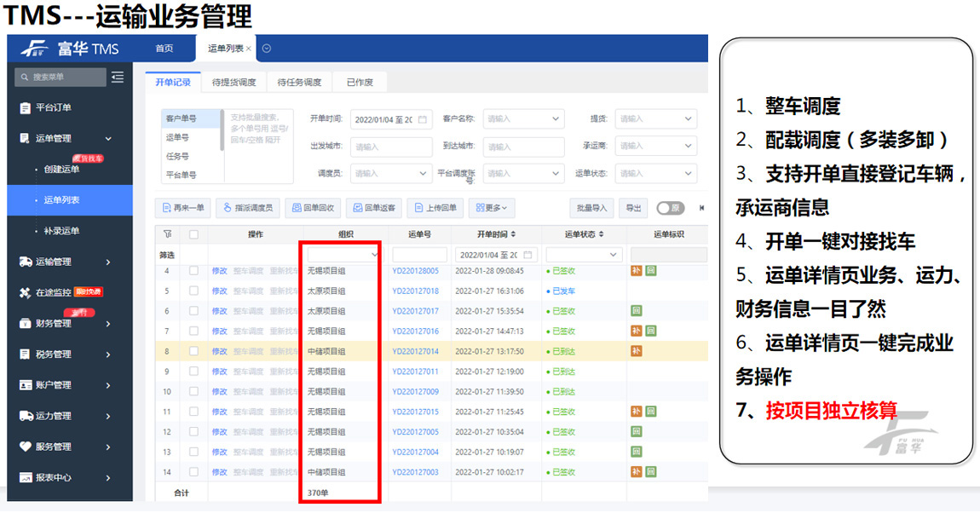Click the 服务管理 heart icon in sidebar
The width and height of the screenshot is (980, 513).
pos(25,447)
